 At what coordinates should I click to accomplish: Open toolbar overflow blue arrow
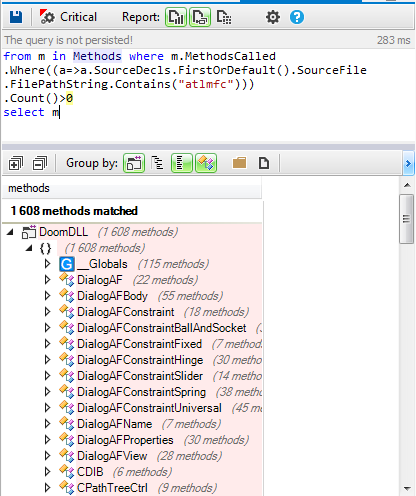point(408,163)
